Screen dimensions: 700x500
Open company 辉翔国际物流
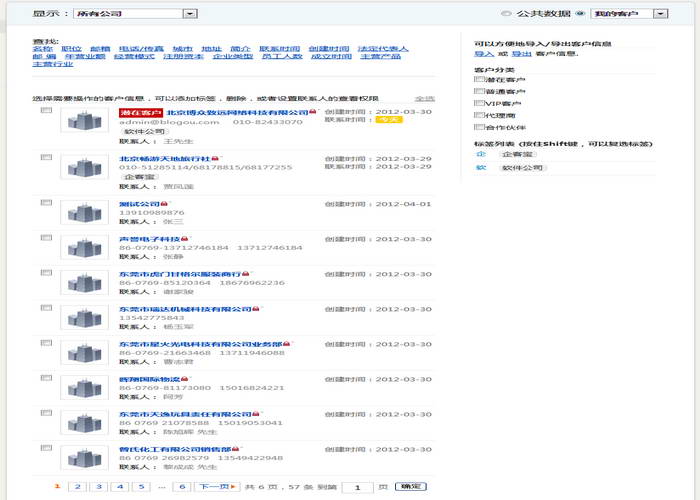point(149,379)
